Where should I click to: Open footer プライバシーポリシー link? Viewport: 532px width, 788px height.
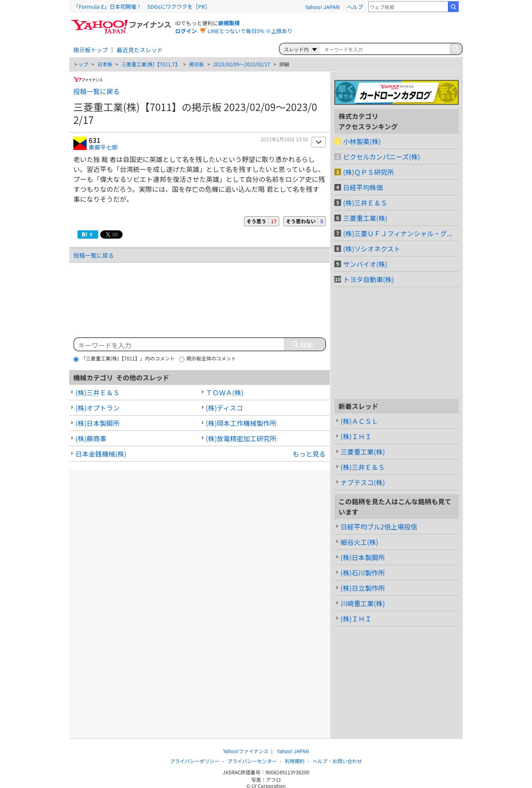point(194,761)
